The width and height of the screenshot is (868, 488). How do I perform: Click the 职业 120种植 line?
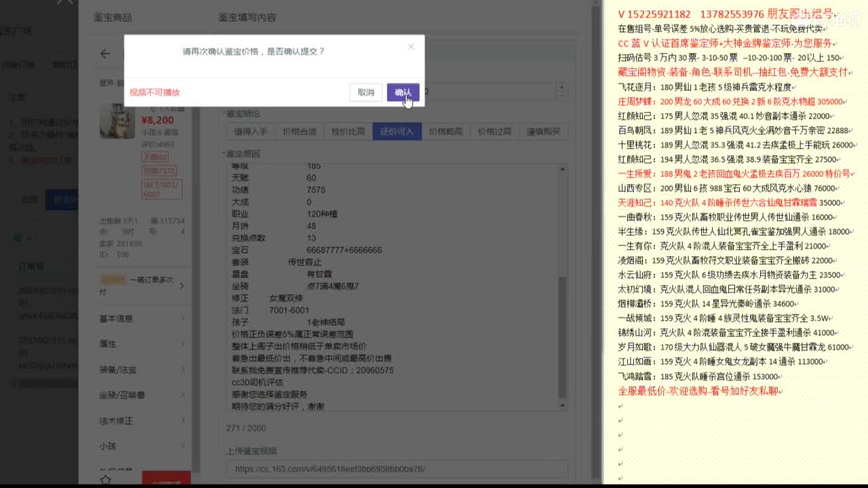point(284,214)
